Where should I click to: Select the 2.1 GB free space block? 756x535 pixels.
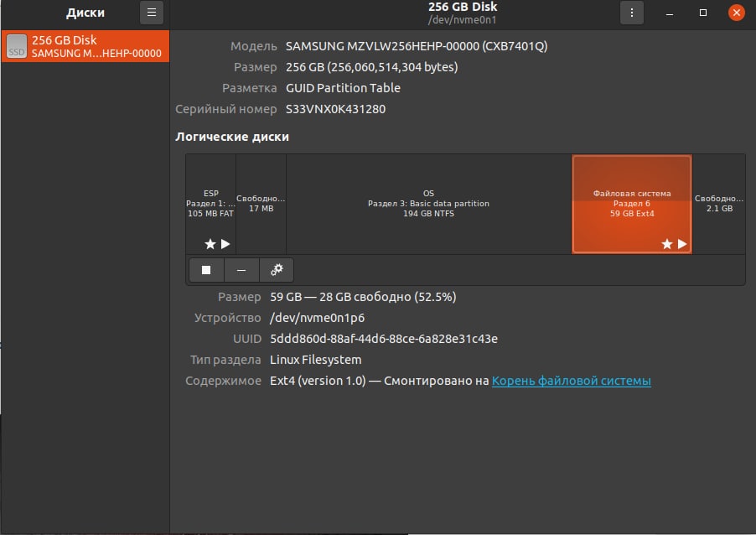[x=719, y=204]
